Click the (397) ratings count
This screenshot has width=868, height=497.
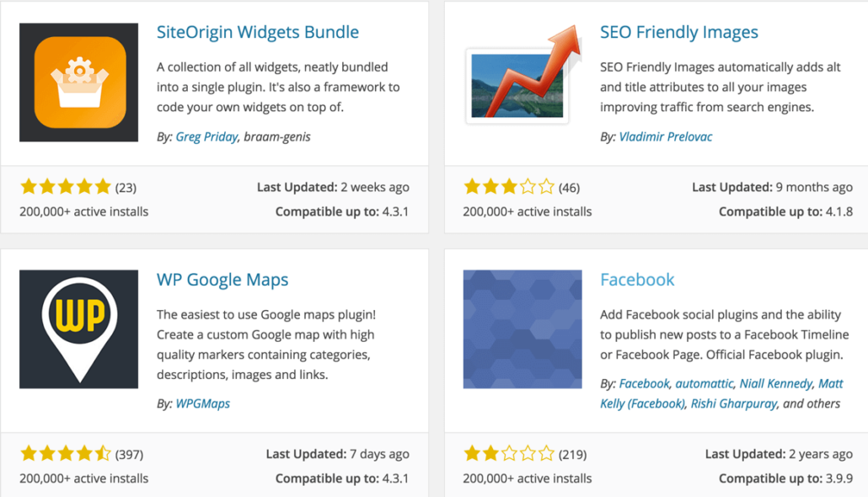point(129,455)
